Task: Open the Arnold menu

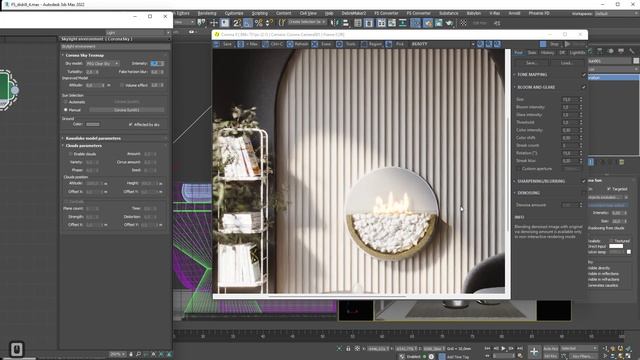Action: coord(514,13)
